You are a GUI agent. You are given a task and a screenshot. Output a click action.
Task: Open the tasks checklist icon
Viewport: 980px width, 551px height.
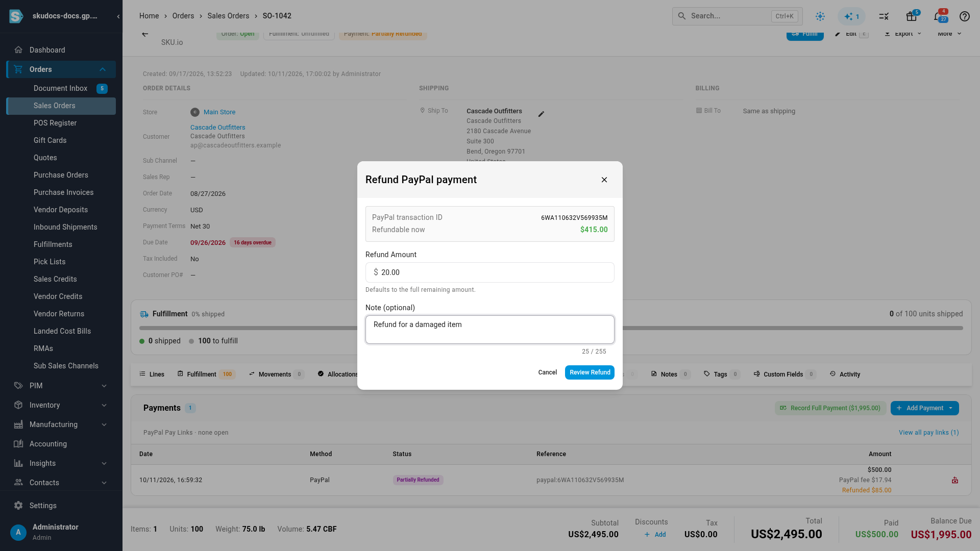point(884,16)
